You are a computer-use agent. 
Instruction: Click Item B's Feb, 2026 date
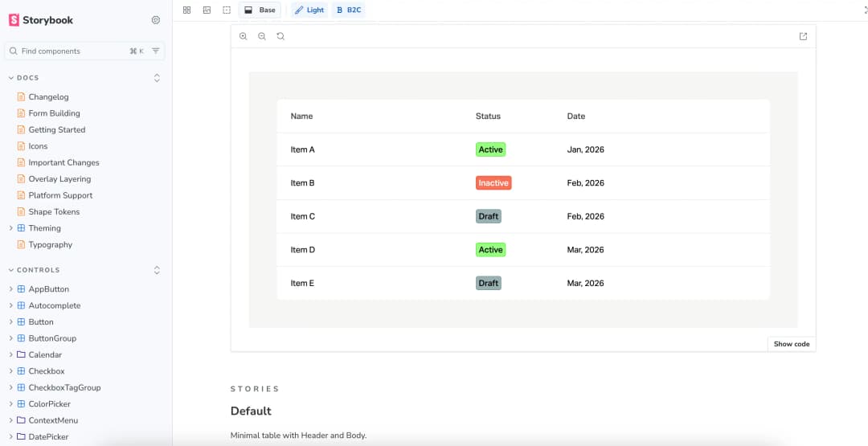click(586, 183)
